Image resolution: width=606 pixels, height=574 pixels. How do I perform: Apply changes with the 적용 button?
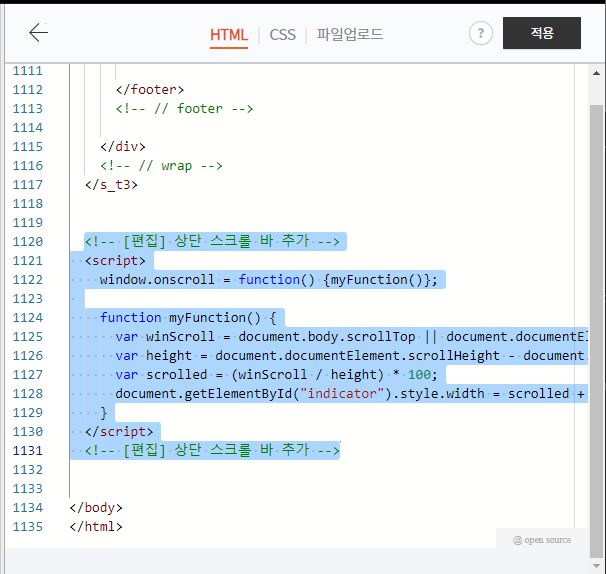point(542,33)
